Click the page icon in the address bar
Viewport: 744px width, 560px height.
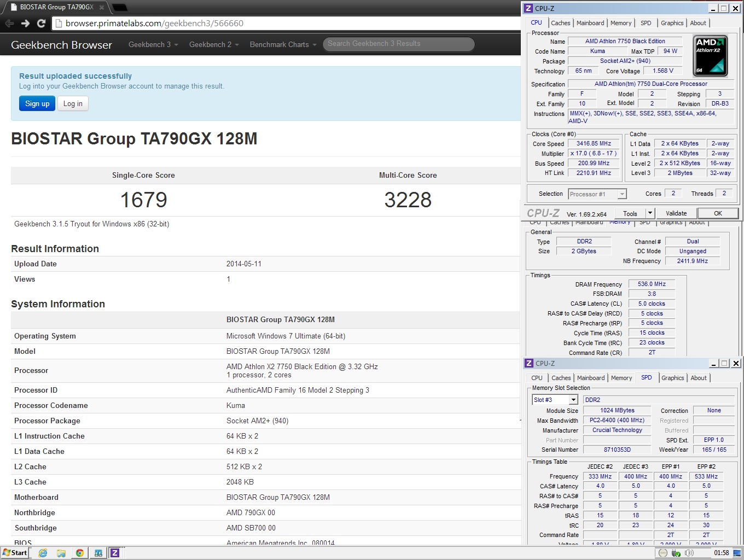coord(59,24)
